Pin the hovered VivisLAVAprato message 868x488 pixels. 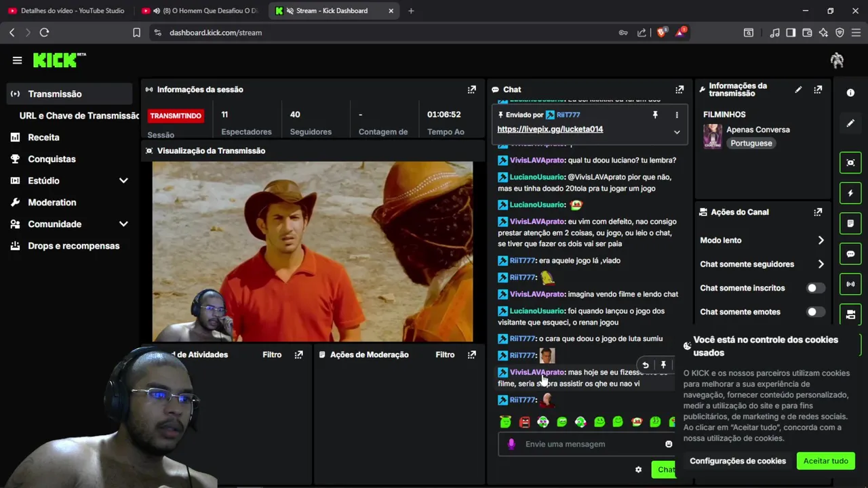[663, 365]
